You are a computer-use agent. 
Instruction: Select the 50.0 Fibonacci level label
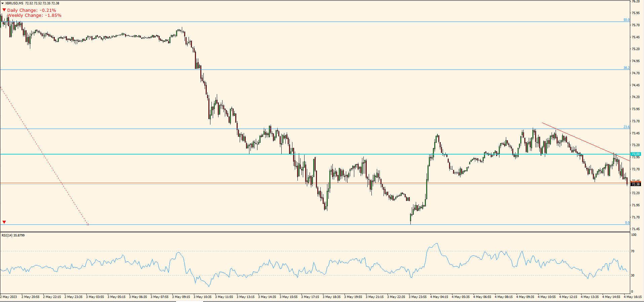[x=627, y=20]
